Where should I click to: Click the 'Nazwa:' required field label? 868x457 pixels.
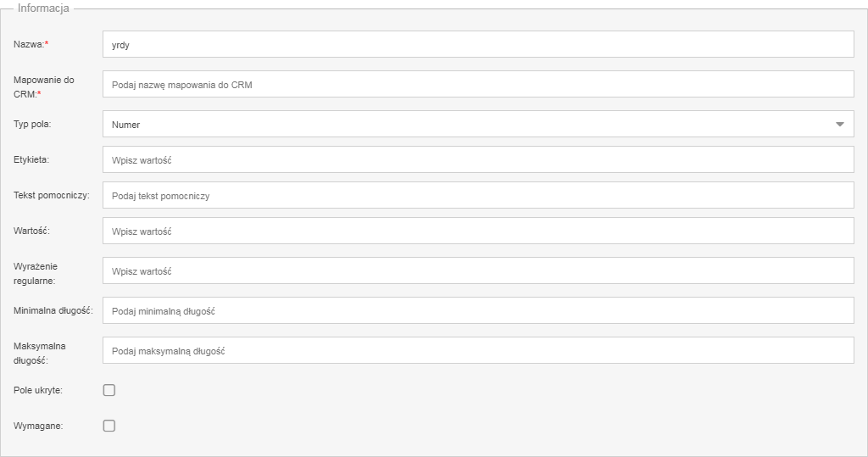click(31, 44)
